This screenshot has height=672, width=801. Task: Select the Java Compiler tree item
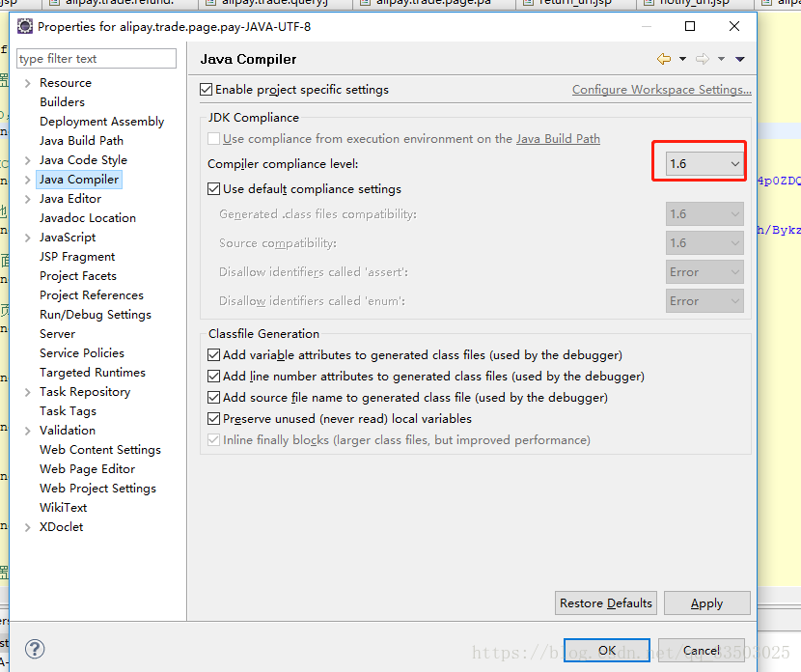pos(79,180)
